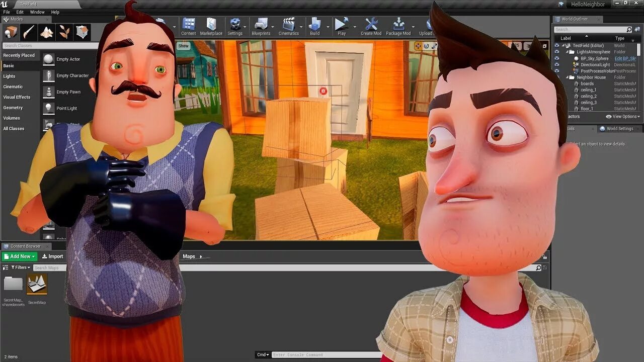Viewport: 644px width, 362px height.
Task: Select the Geometry Editing mode icon
Action: 82,32
